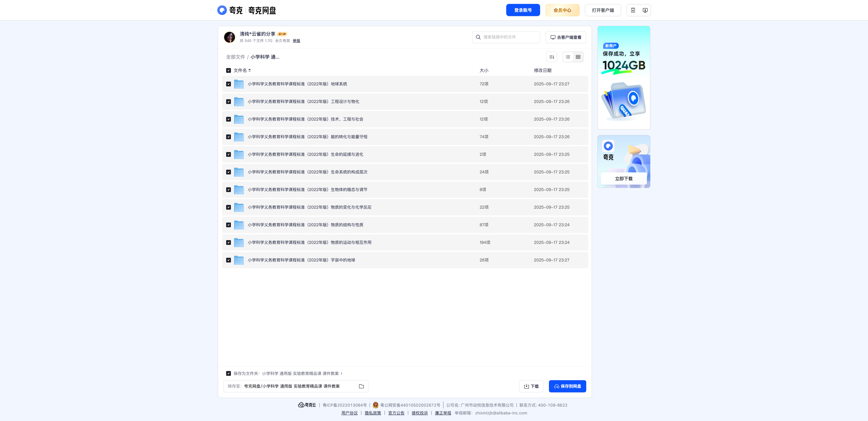
Task: Click 打开客户端 button
Action: tap(603, 10)
